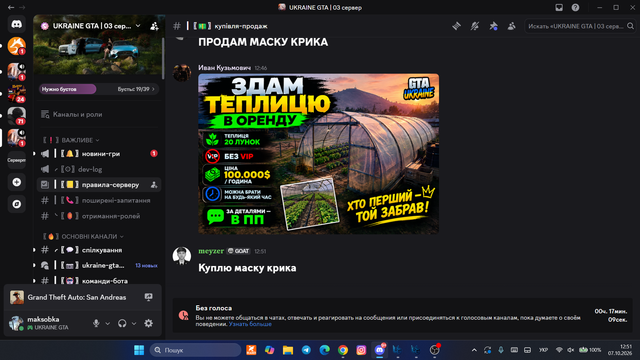Open Instagram from taskbar
The height and width of the screenshot is (360, 640).
click(x=361, y=350)
